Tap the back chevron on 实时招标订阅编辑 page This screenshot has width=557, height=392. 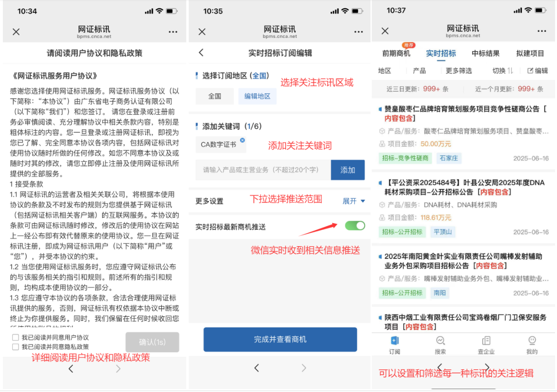coord(202,53)
